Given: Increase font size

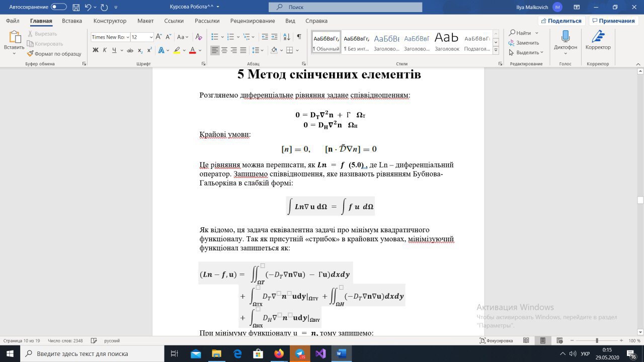Looking at the screenshot, I should pyautogui.click(x=159, y=37).
